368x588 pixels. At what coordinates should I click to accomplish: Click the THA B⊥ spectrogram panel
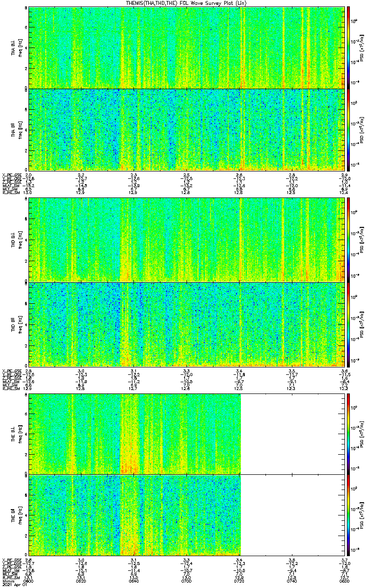click(185, 47)
